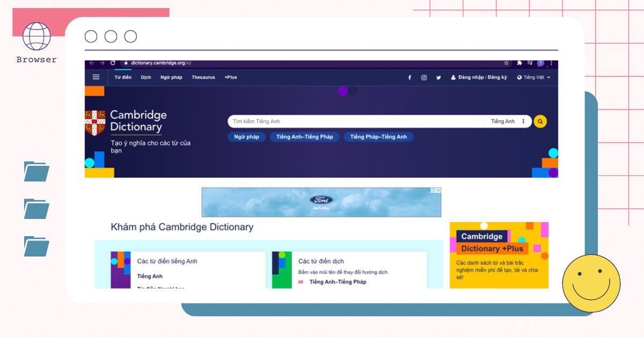The image size is (644, 337).
Task: Open the hamburger menu icon
Action: (x=96, y=77)
